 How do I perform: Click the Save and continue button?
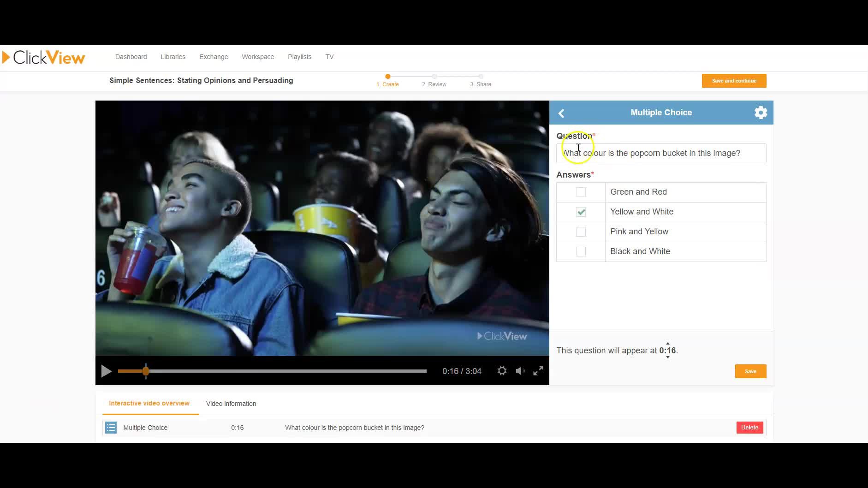point(733,80)
